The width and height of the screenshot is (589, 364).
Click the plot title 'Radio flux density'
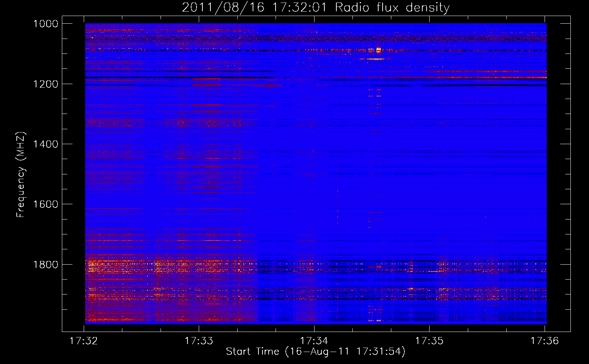392,7
